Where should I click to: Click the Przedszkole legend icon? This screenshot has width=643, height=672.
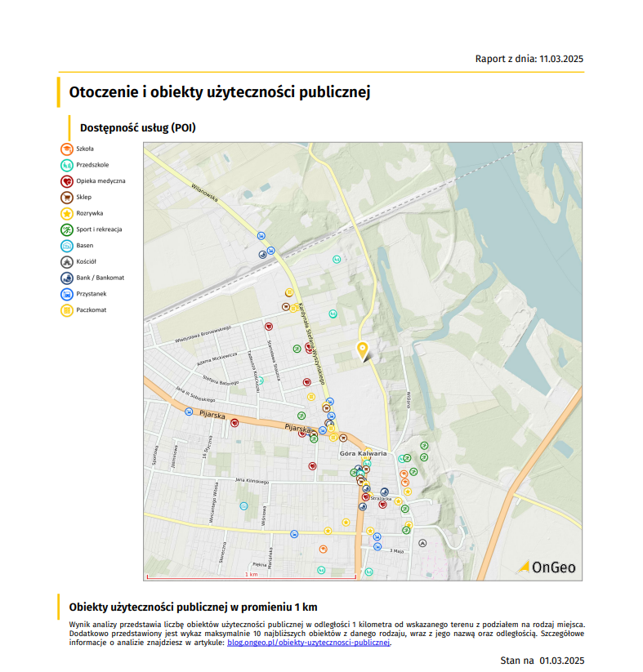(x=67, y=165)
